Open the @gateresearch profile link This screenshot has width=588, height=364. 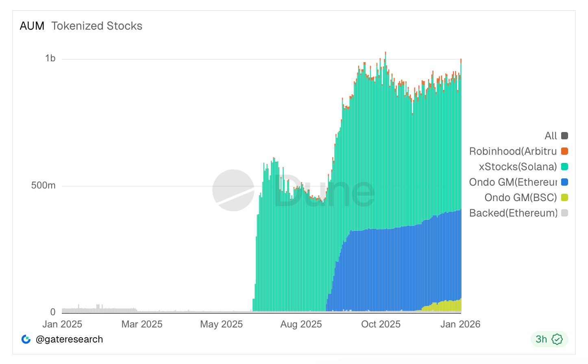(x=69, y=339)
